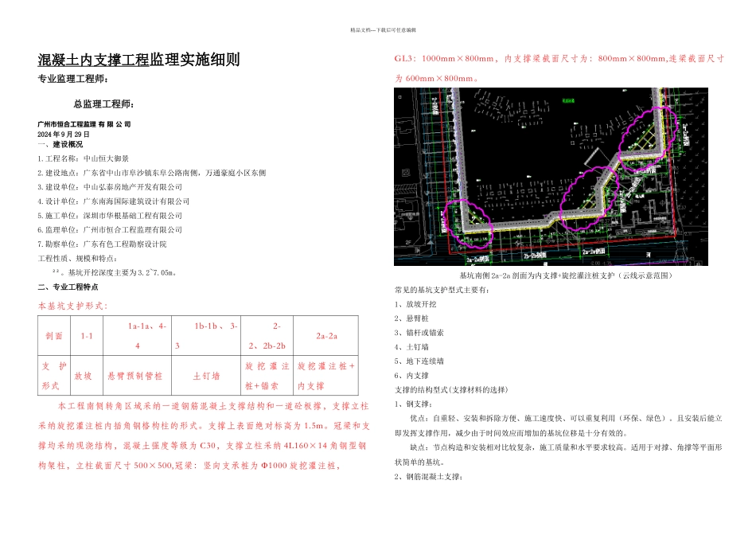Click the table cell 2a-2a
Viewport: 756px width, 535px height.
(x=326, y=336)
